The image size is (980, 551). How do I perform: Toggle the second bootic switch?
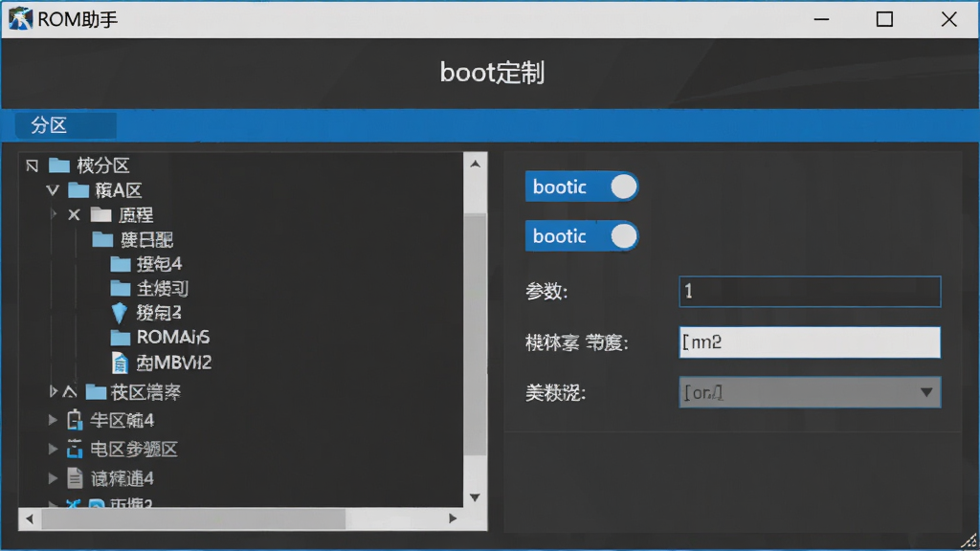click(581, 236)
